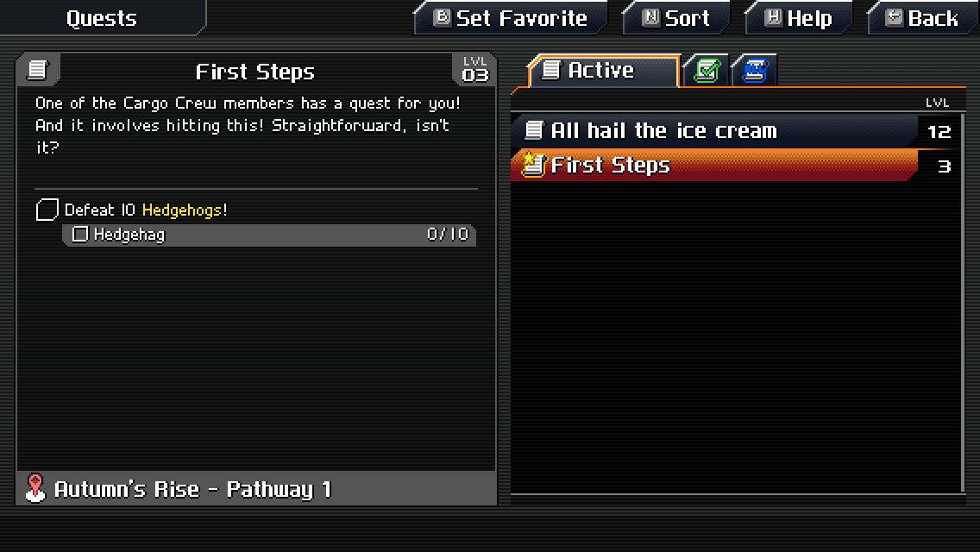Click the Hedgehag 0/10 progress row
The image size is (980, 552).
click(x=269, y=235)
